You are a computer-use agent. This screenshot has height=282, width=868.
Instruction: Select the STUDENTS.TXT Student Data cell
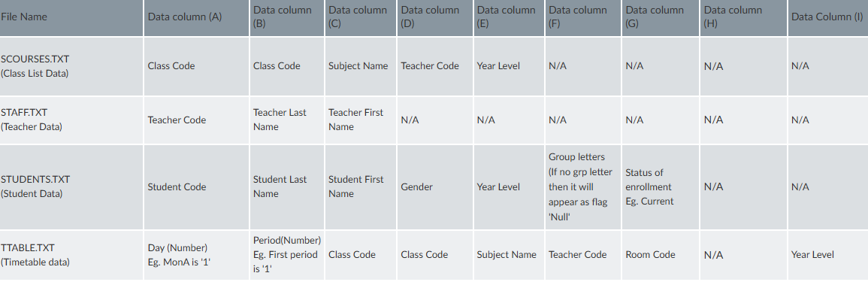point(71,186)
